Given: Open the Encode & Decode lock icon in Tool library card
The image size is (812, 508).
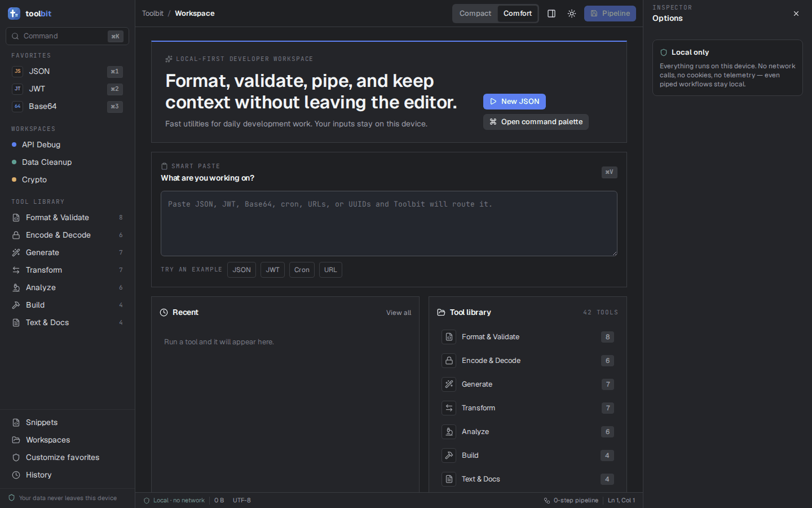Looking at the screenshot, I should pos(449,361).
